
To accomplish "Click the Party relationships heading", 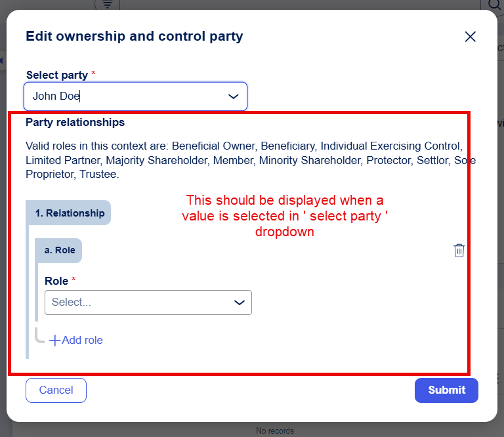I will [75, 122].
